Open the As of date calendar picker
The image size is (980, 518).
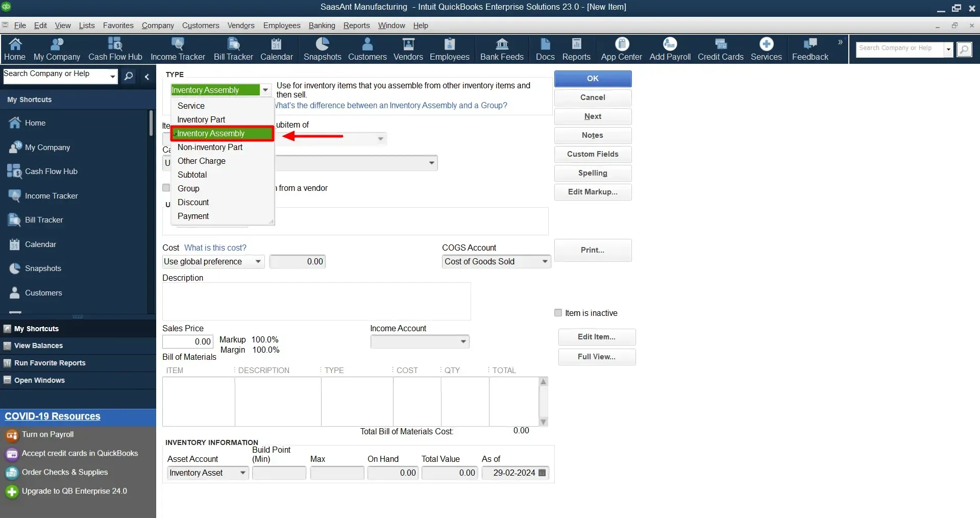[542, 473]
